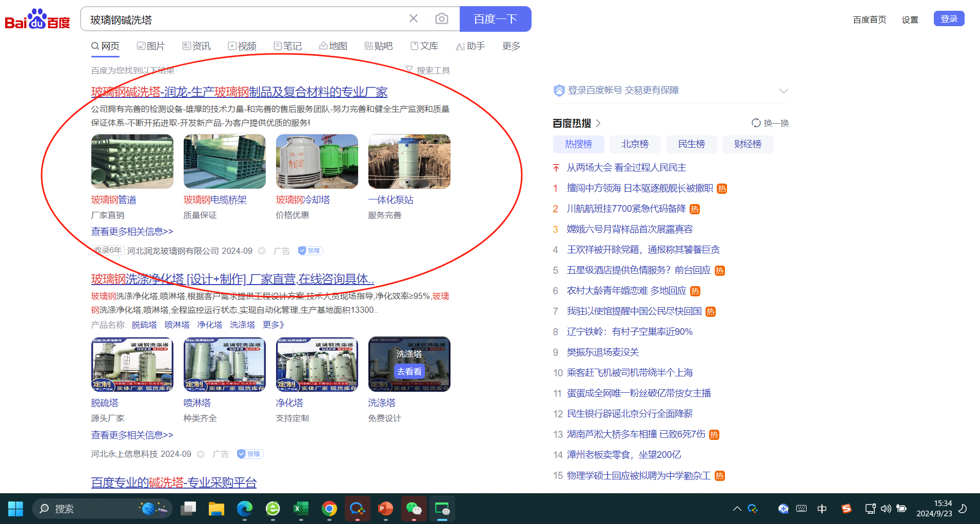Open File Explorer from the taskbar

click(x=217, y=509)
